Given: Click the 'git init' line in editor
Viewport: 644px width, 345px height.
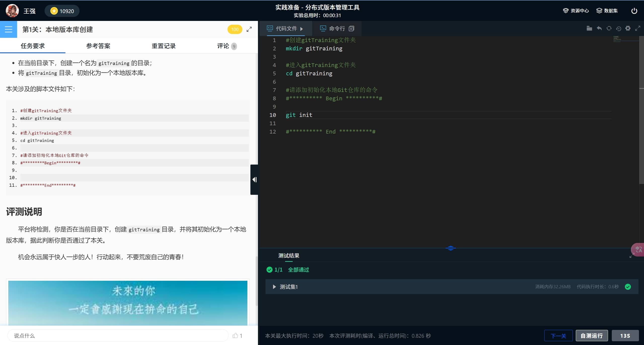Looking at the screenshot, I should [299, 115].
